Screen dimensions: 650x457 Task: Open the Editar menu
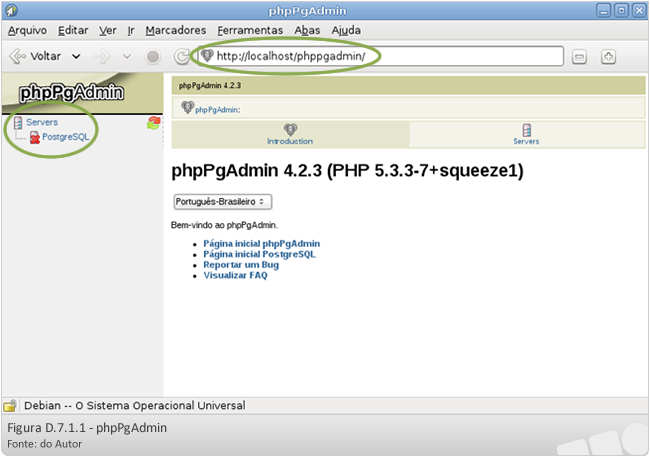73,30
